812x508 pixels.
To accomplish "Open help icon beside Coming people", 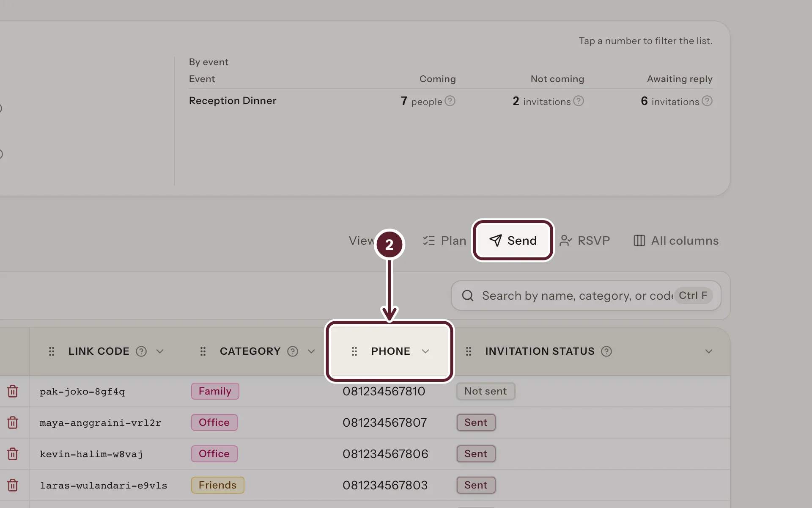I will pos(450,101).
